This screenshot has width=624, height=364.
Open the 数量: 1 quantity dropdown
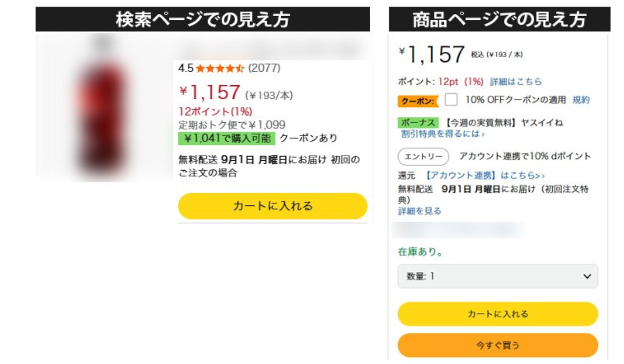(x=489, y=277)
